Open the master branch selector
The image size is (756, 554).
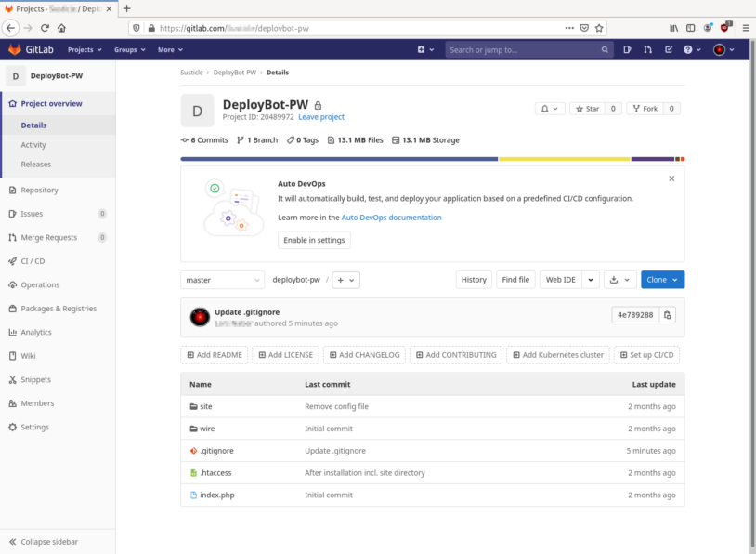coord(222,280)
